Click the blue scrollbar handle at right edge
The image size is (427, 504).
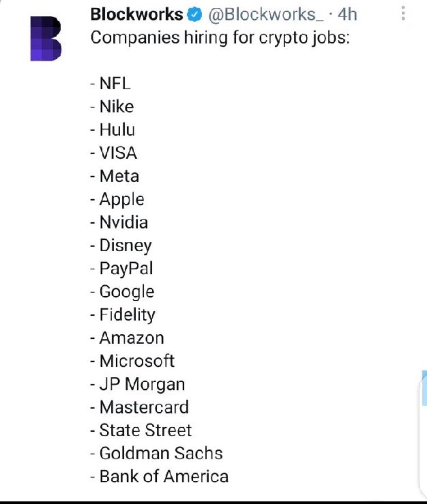(x=425, y=388)
